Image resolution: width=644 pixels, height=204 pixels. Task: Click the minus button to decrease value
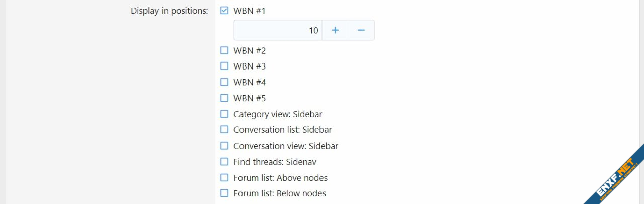(361, 30)
